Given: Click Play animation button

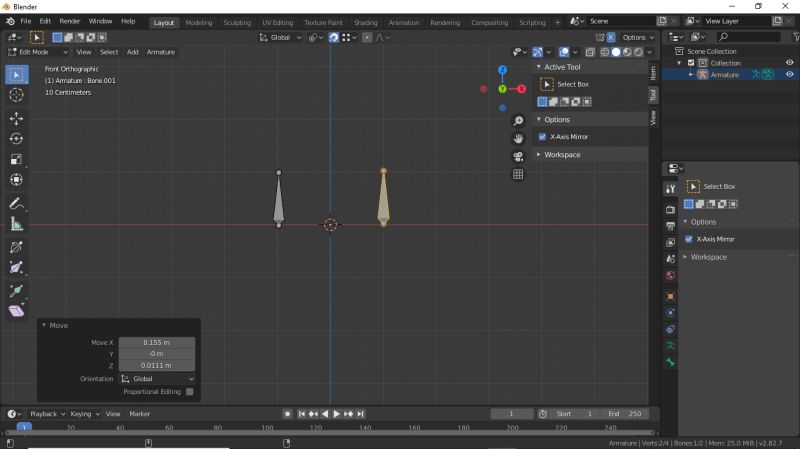Looking at the screenshot, I should click(336, 414).
